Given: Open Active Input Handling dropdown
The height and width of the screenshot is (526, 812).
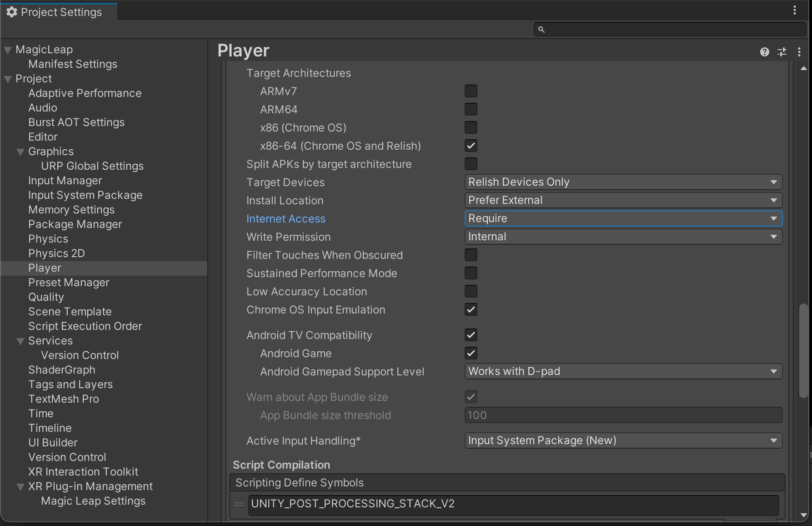Looking at the screenshot, I should point(623,440).
